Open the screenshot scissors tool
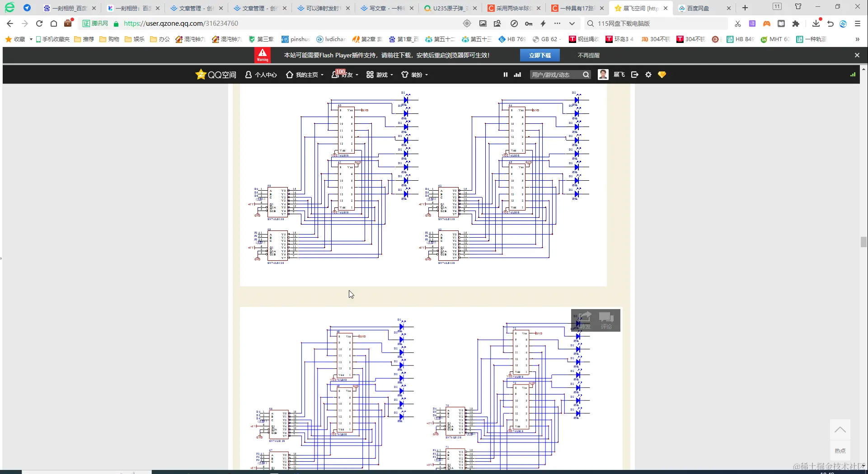This screenshot has width=868, height=474. coord(738,23)
